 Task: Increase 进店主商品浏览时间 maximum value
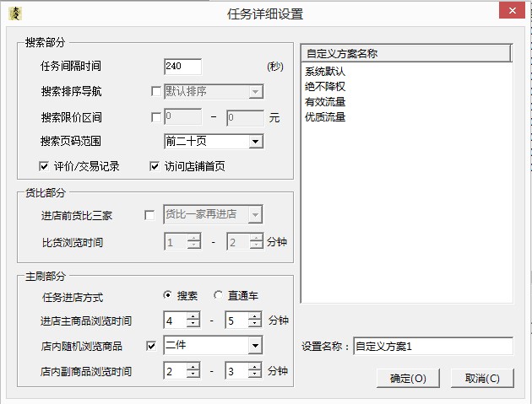tap(254, 316)
